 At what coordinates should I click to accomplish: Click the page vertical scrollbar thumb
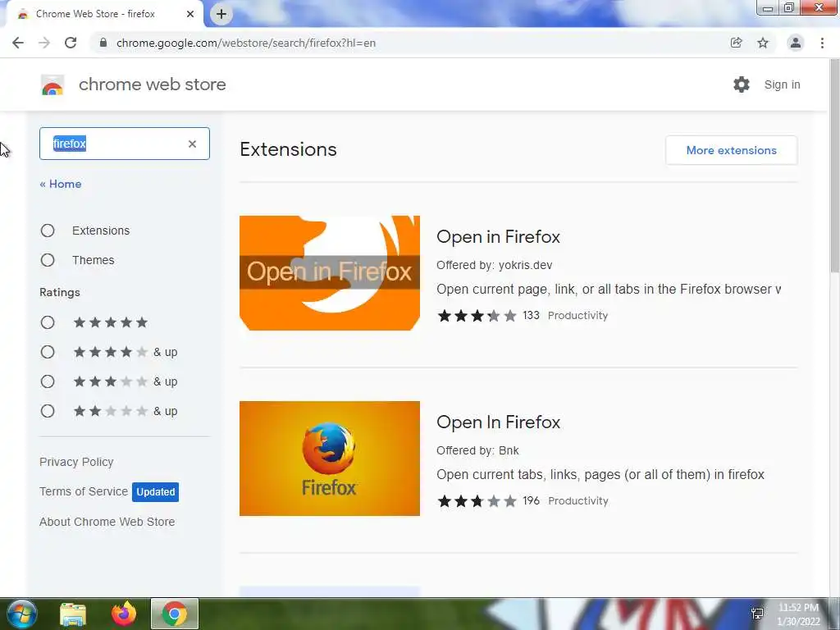[833, 166]
